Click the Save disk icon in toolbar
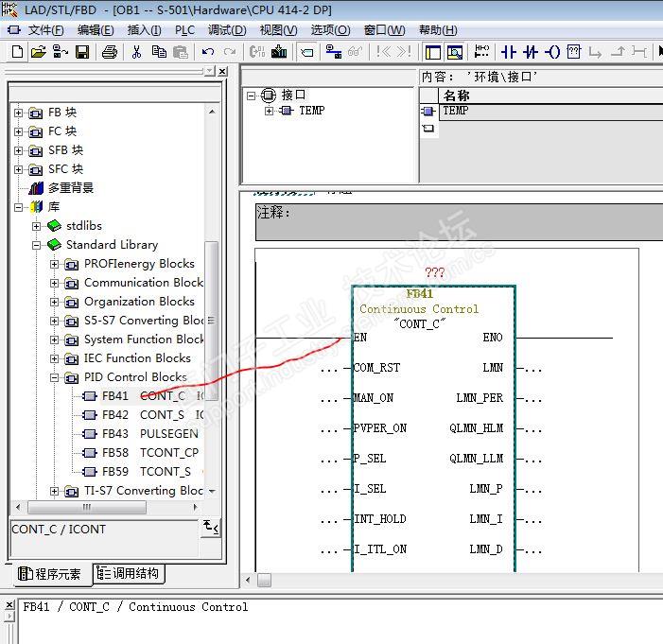 (82, 52)
